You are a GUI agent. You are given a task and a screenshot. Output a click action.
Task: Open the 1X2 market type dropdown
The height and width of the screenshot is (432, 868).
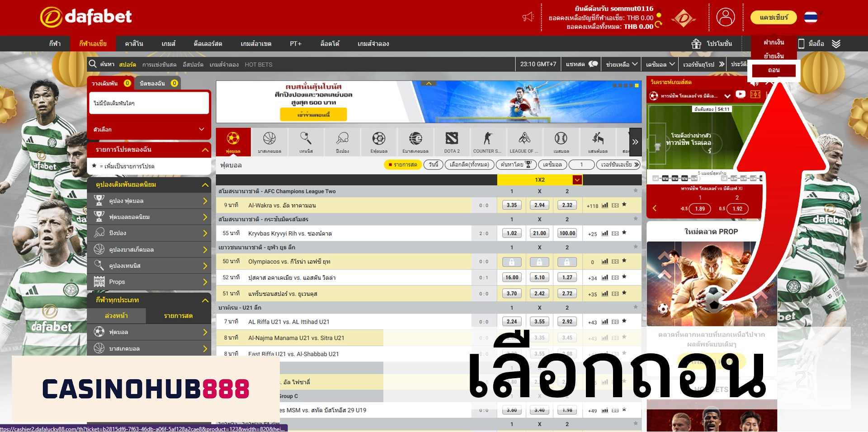click(x=577, y=180)
